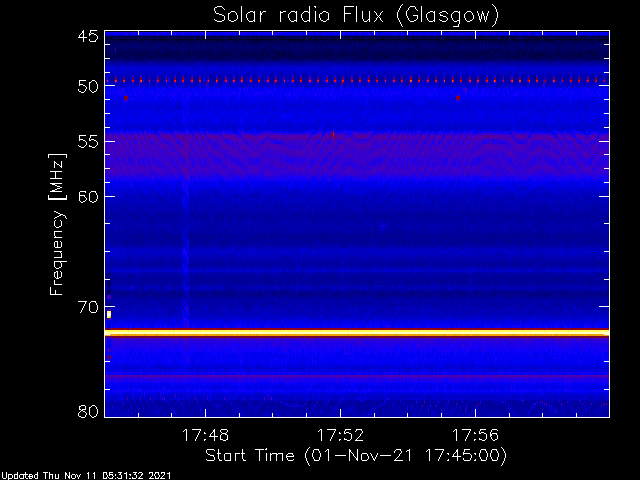The image size is (640, 480).
Task: Click the thin reddish band near 76 MHz
Action: 357,377
